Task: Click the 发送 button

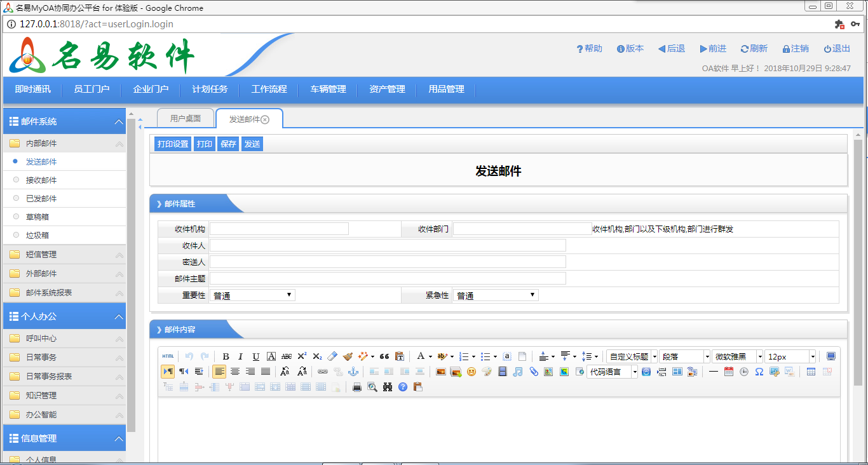Action: (x=252, y=144)
